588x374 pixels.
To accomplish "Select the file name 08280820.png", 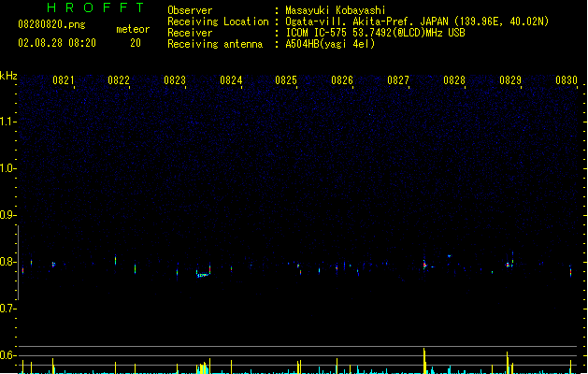I will [51, 24].
